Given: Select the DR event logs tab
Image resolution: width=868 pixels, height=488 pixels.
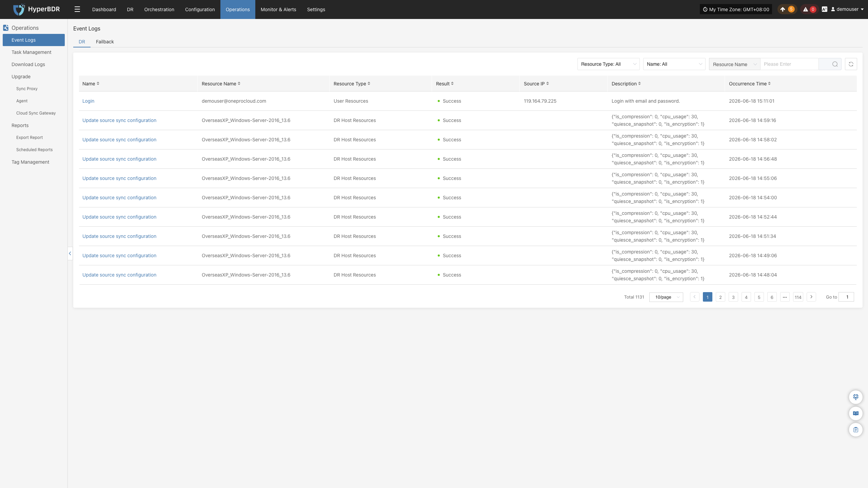Looking at the screenshot, I should coord(82,42).
